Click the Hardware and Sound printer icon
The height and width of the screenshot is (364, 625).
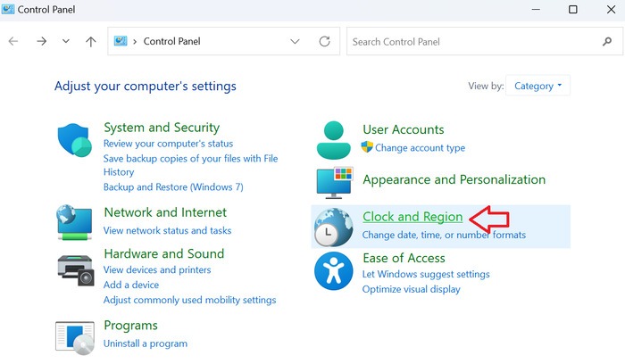click(x=75, y=267)
